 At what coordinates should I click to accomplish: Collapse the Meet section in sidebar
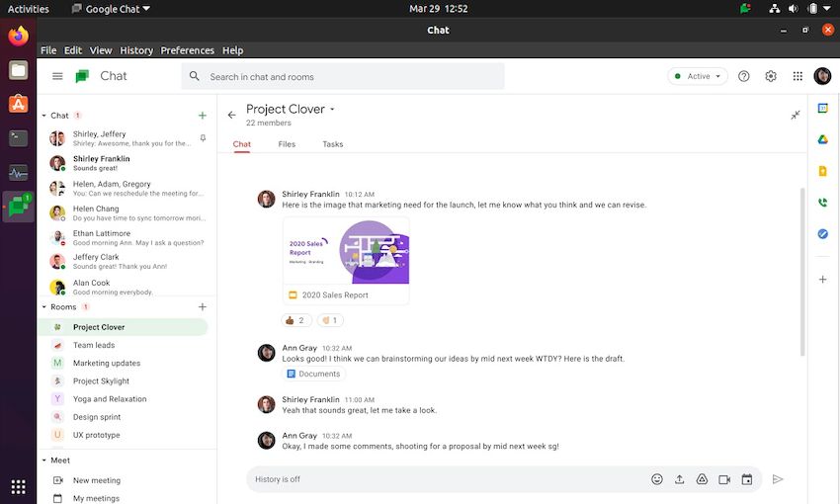[43, 461]
